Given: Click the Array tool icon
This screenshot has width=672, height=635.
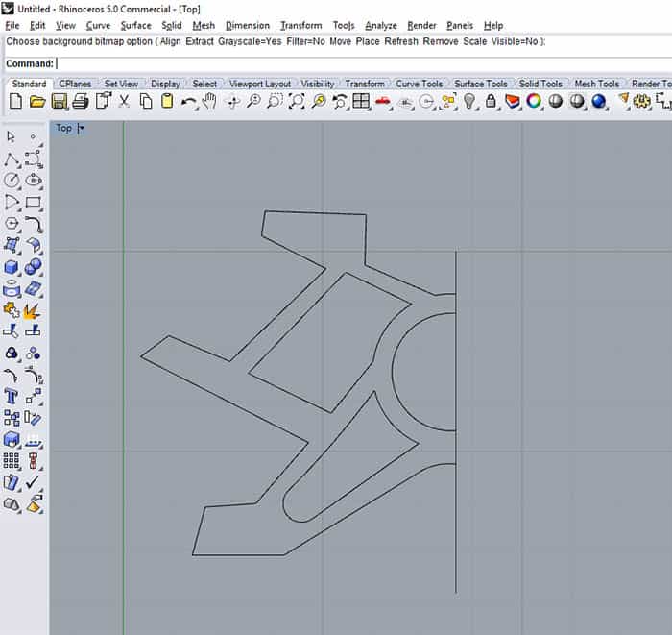Looking at the screenshot, I should coord(12,462).
